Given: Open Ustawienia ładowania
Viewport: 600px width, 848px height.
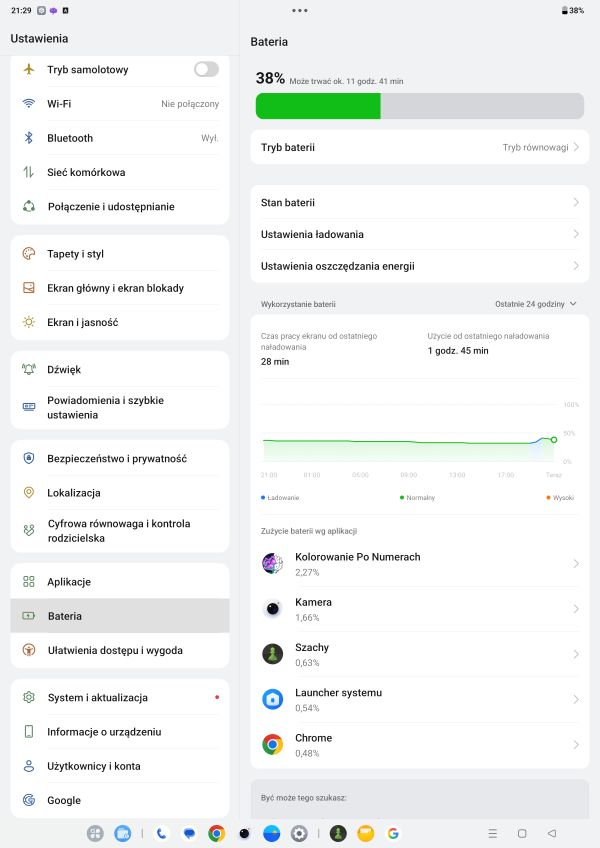Looking at the screenshot, I should [312, 234].
